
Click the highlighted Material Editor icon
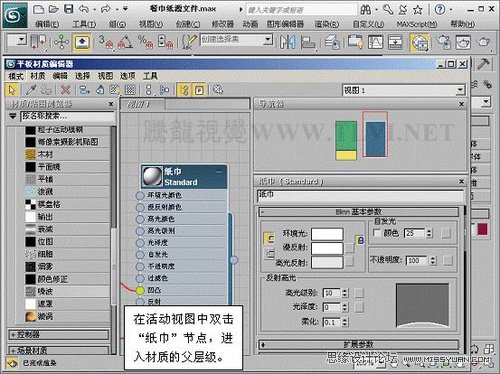(420, 42)
